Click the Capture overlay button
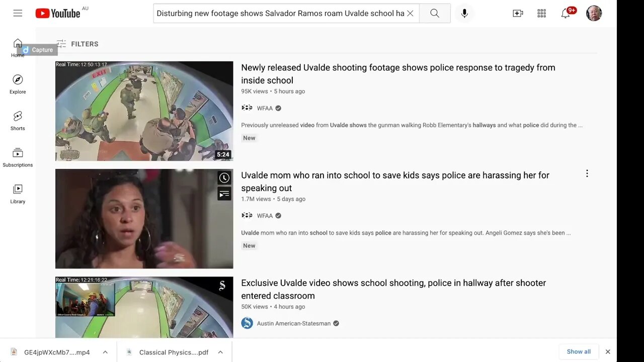 pyautogui.click(x=38, y=50)
